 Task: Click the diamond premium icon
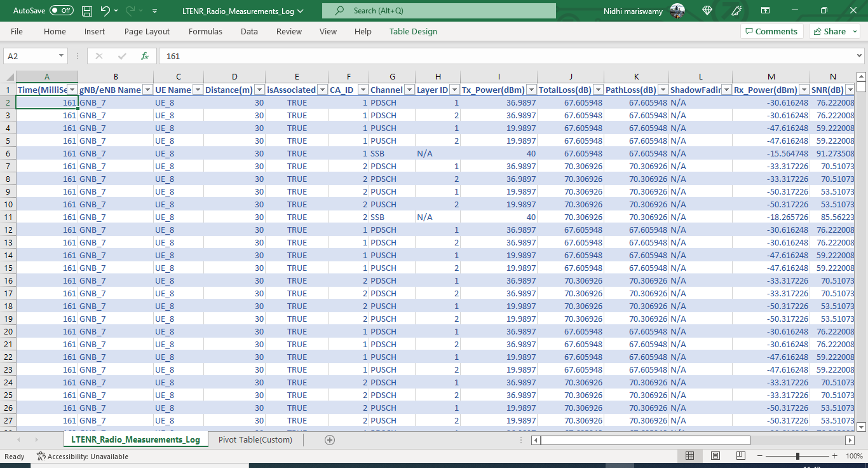click(708, 11)
